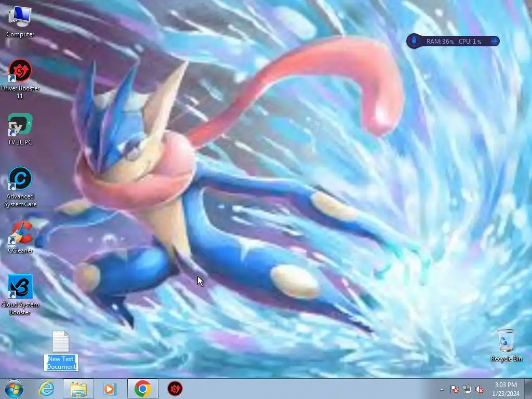532x399 pixels.
Task: Select the Advanced SystemCare shortcut
Action: coord(20,187)
